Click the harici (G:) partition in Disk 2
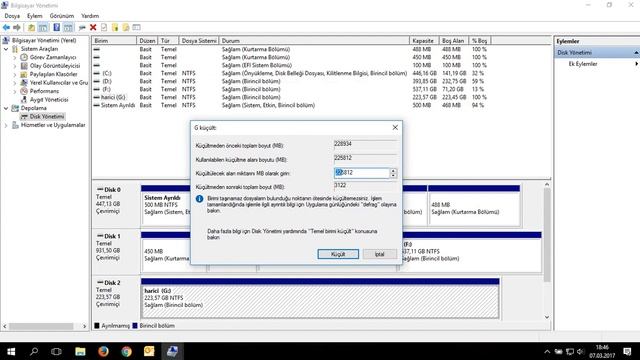 point(320,298)
